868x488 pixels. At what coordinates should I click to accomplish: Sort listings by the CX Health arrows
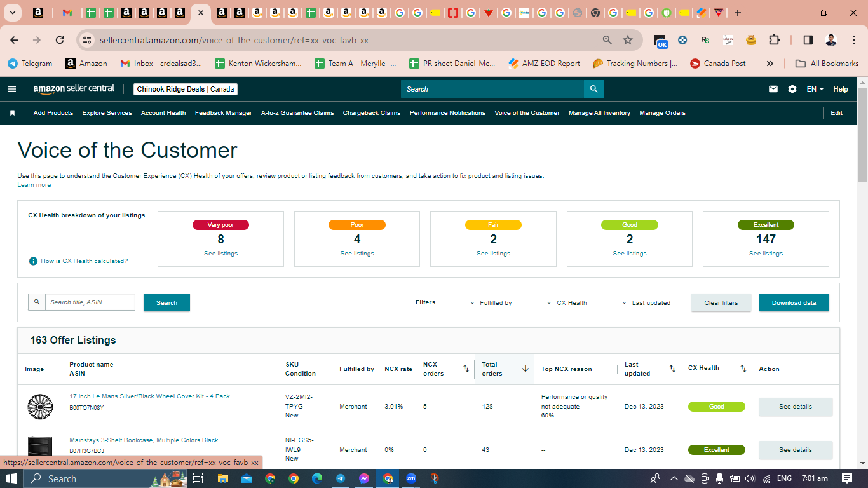click(x=743, y=369)
